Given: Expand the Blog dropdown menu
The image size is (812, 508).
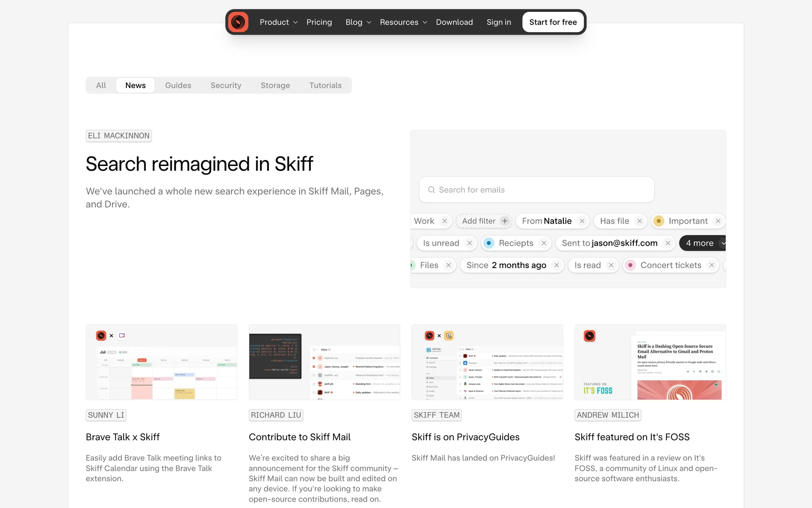Looking at the screenshot, I should coord(358,22).
